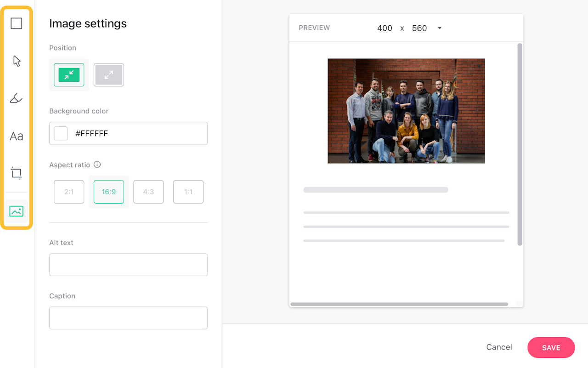The height and width of the screenshot is (368, 588).
Task: Select the rectangle shape tool
Action: click(16, 23)
